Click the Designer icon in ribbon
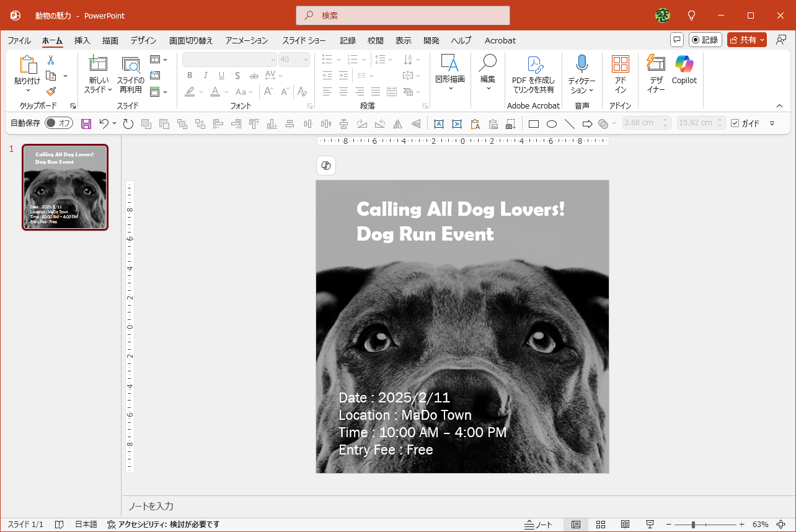This screenshot has height=532, width=796. 656,64
